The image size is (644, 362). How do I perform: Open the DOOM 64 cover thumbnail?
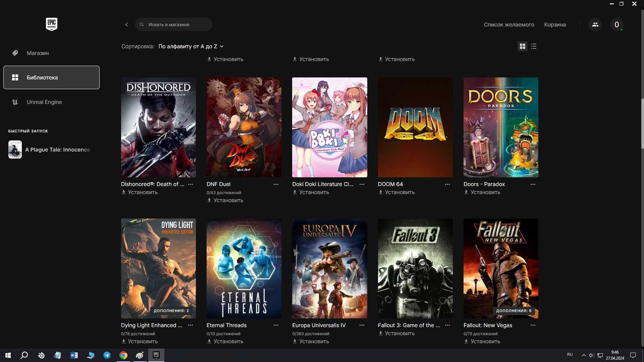pyautogui.click(x=415, y=127)
